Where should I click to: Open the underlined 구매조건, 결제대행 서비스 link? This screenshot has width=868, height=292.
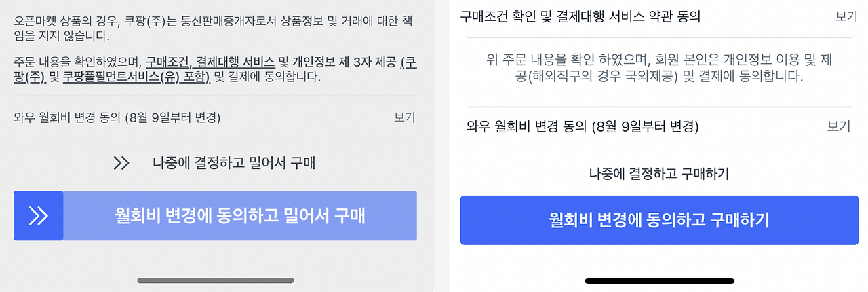coord(210,63)
